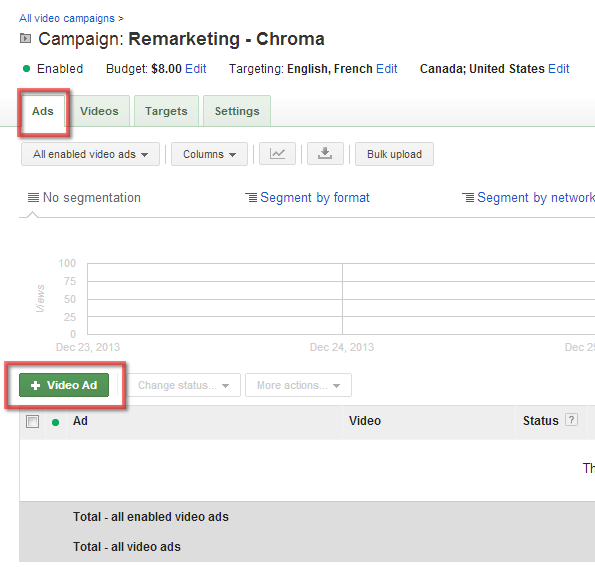Click Total - all enabled video ads row
595x567 pixels.
click(x=307, y=517)
